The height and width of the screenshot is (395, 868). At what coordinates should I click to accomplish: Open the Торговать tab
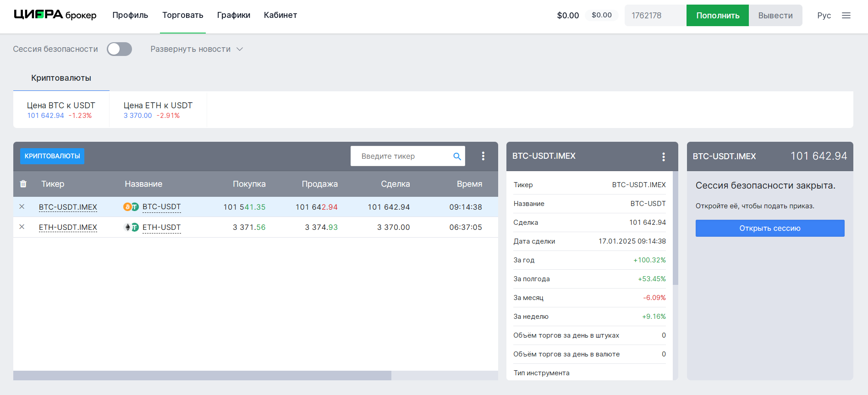click(x=182, y=15)
